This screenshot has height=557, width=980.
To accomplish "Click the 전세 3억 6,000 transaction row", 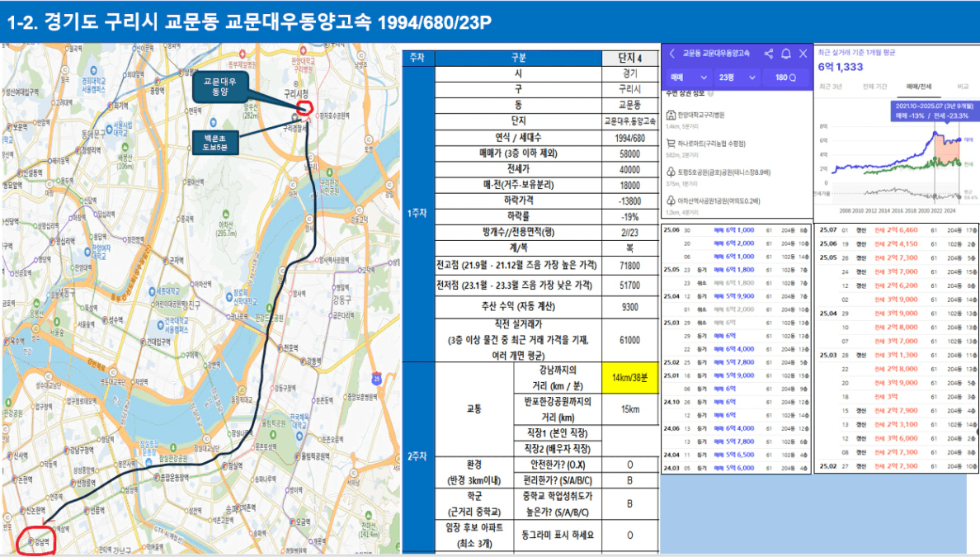I will (x=898, y=438).
